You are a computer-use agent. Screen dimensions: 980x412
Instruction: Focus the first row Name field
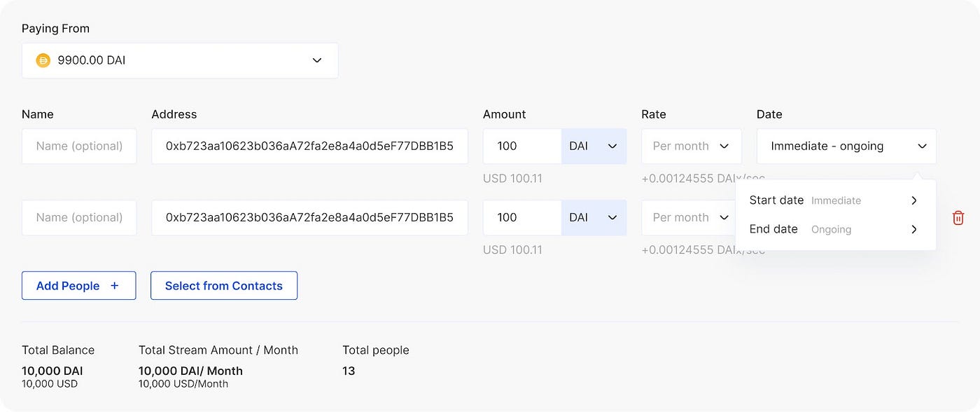pyautogui.click(x=79, y=146)
